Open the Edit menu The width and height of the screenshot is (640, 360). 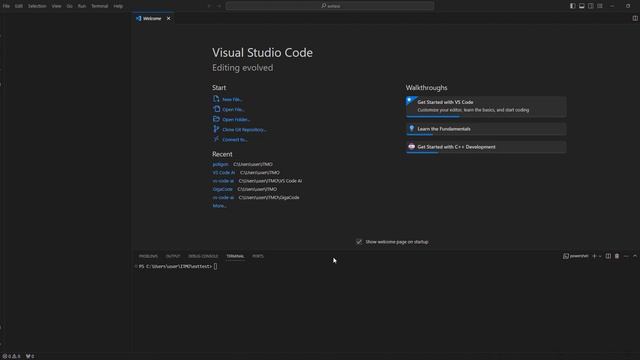[x=19, y=6]
